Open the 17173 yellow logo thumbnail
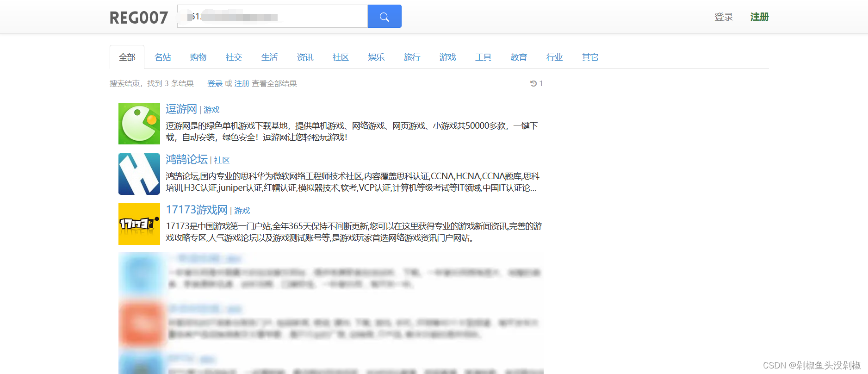 tap(139, 224)
